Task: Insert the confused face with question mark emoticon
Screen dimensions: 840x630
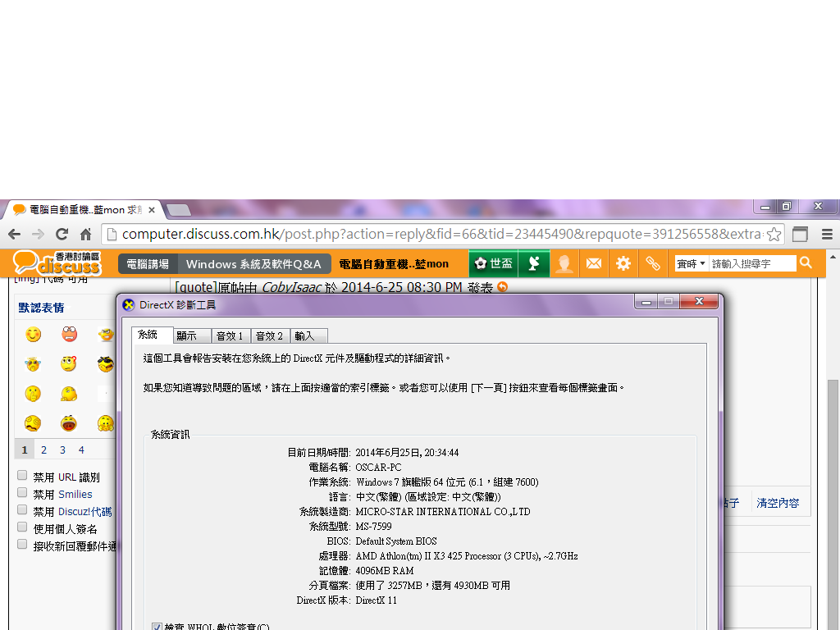Action: click(69, 364)
